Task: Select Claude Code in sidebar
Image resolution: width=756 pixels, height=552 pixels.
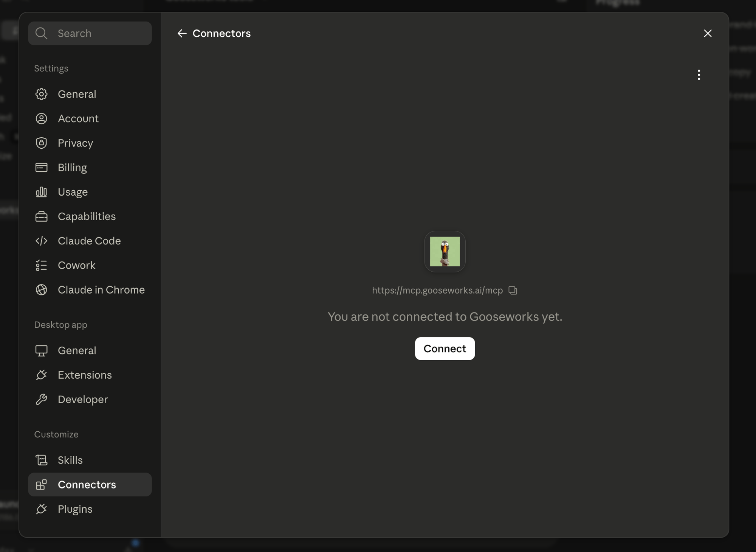Action: tap(90, 241)
